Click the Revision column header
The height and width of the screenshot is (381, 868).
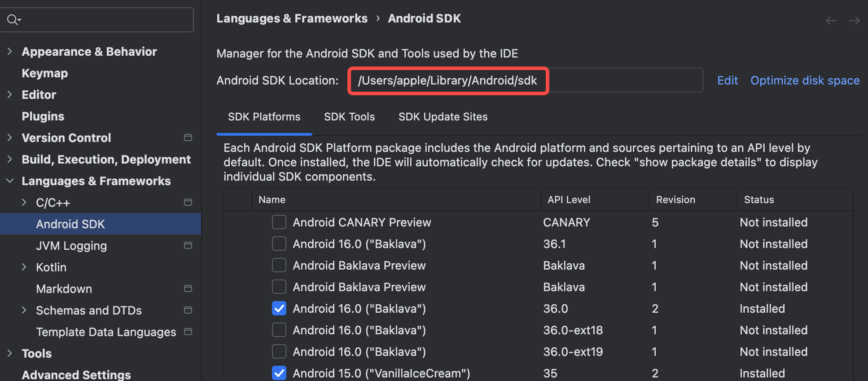[675, 199]
